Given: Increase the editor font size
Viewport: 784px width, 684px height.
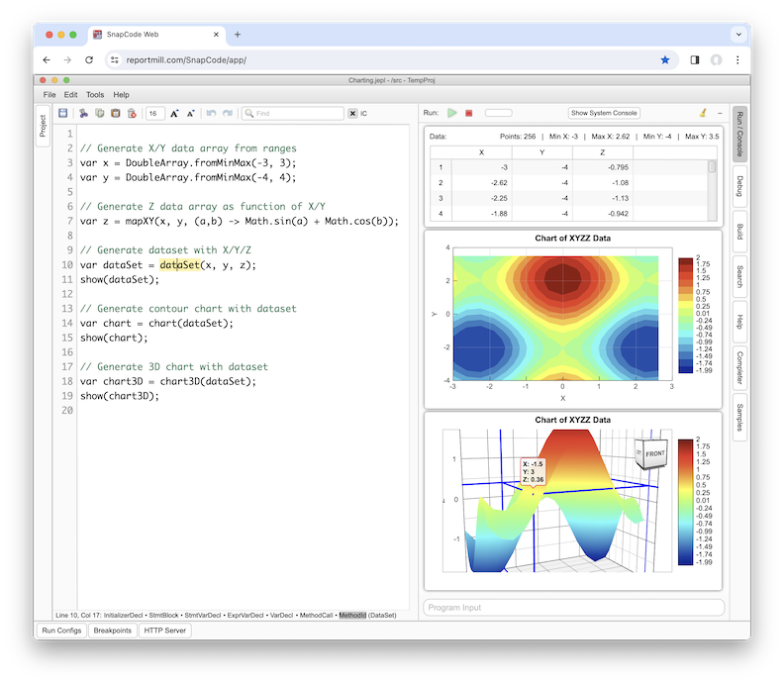Looking at the screenshot, I should point(174,114).
